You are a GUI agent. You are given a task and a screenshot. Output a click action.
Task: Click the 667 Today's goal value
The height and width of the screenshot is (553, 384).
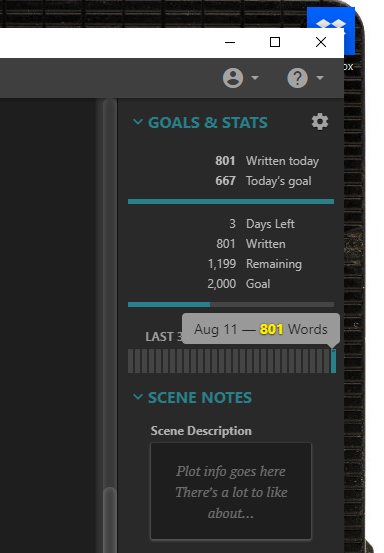(x=225, y=181)
